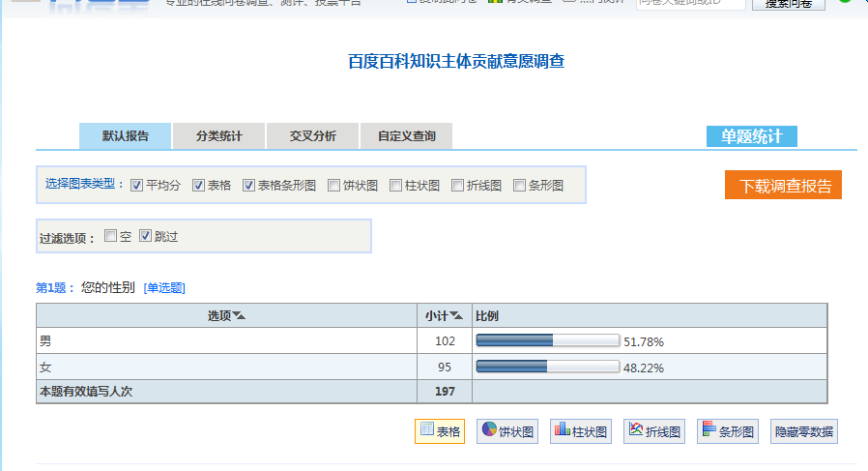Viewport: 868px width, 471px height.
Task: Open the 分类统计 tab
Action: point(218,136)
